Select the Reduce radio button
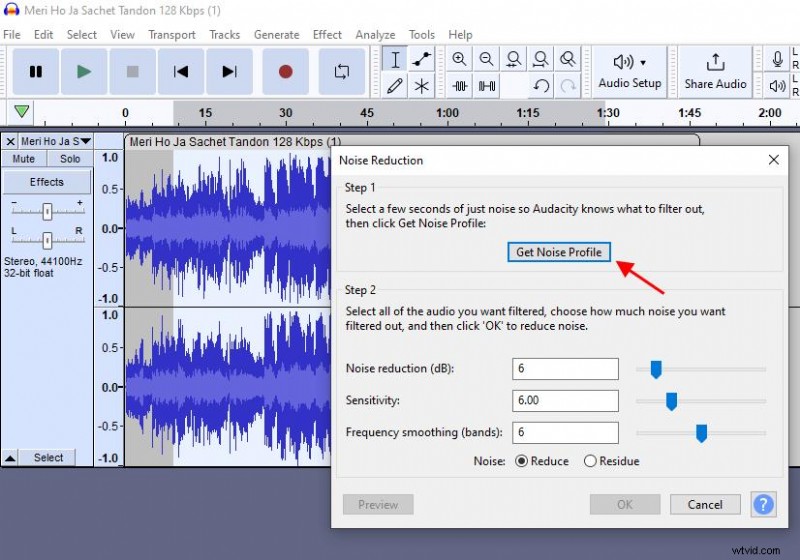 point(521,461)
